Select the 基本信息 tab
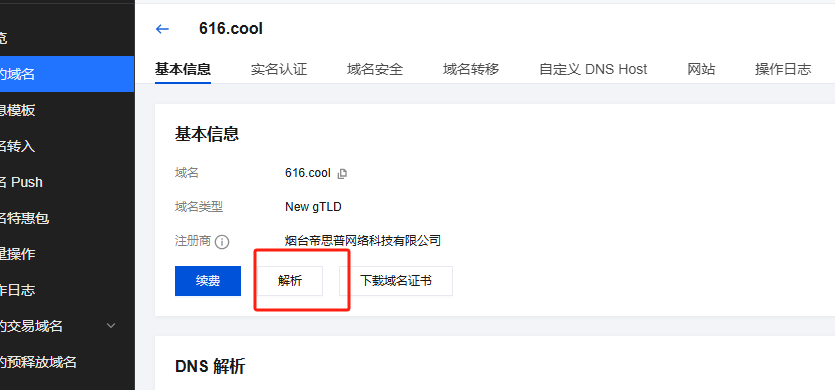The width and height of the screenshot is (835, 390). click(x=183, y=69)
